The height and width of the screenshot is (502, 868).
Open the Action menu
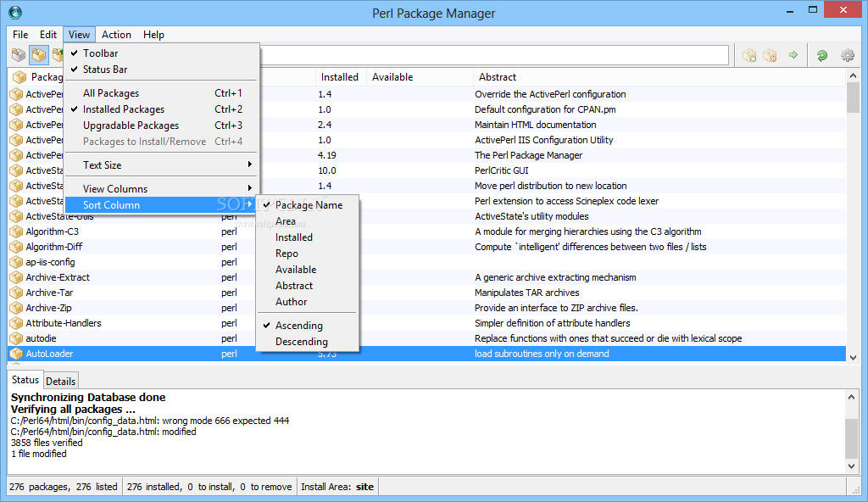[x=116, y=35]
